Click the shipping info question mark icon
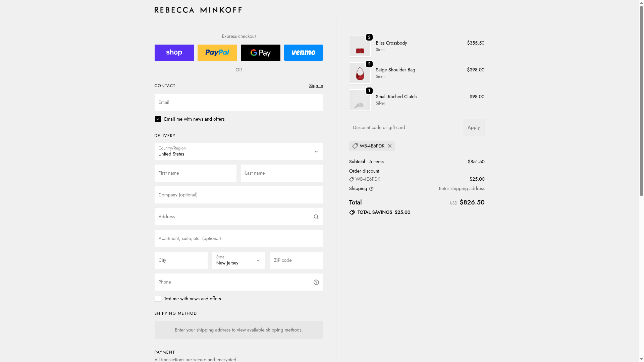644x362 pixels. 371,189
